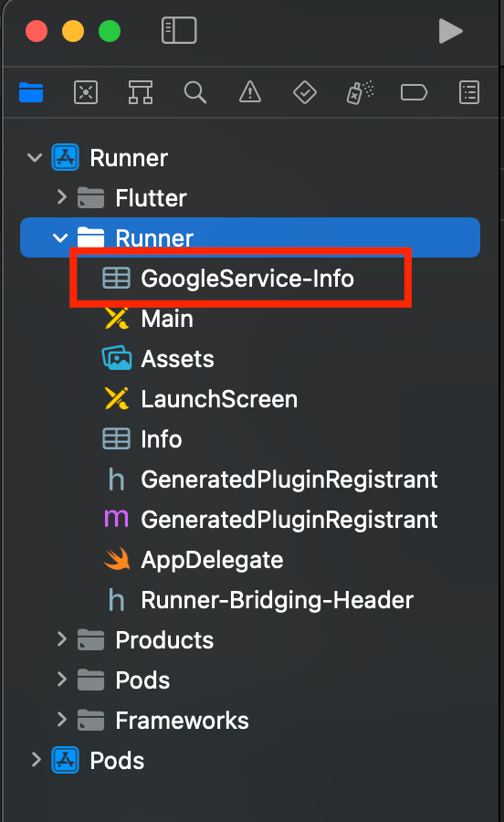Select the highlighted Runner folder row

click(250, 237)
